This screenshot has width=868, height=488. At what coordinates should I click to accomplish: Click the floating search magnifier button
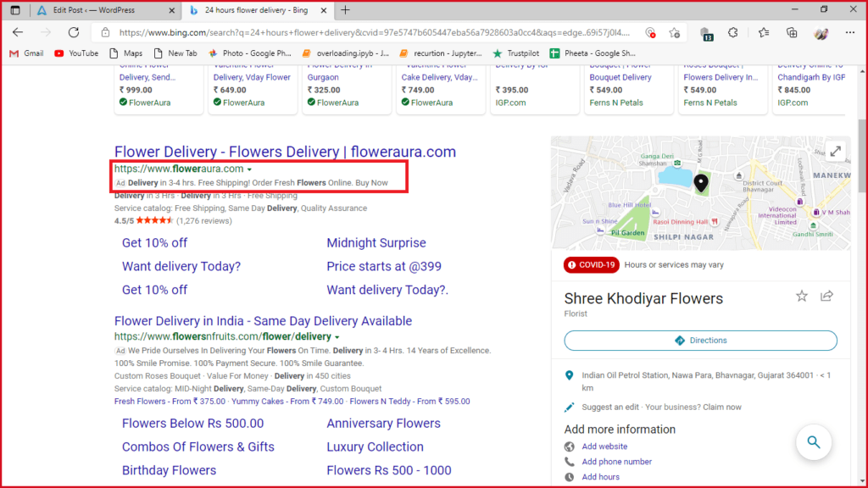click(x=814, y=442)
